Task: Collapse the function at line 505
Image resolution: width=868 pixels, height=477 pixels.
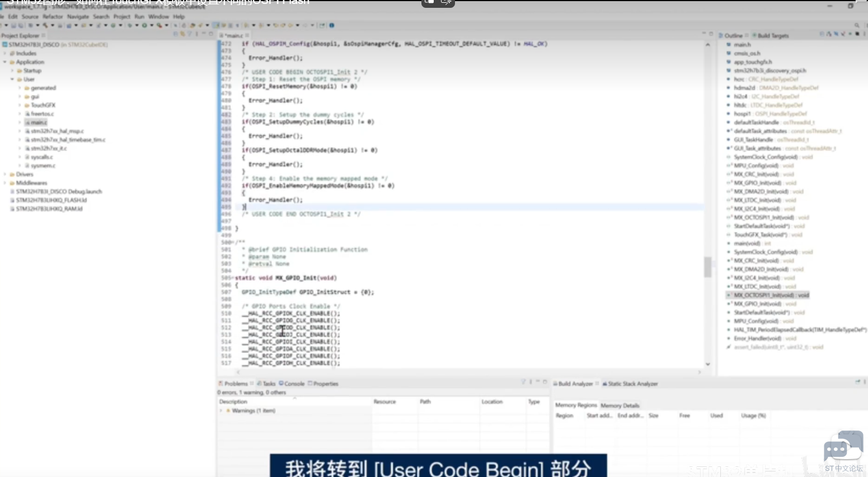Action: click(x=232, y=278)
